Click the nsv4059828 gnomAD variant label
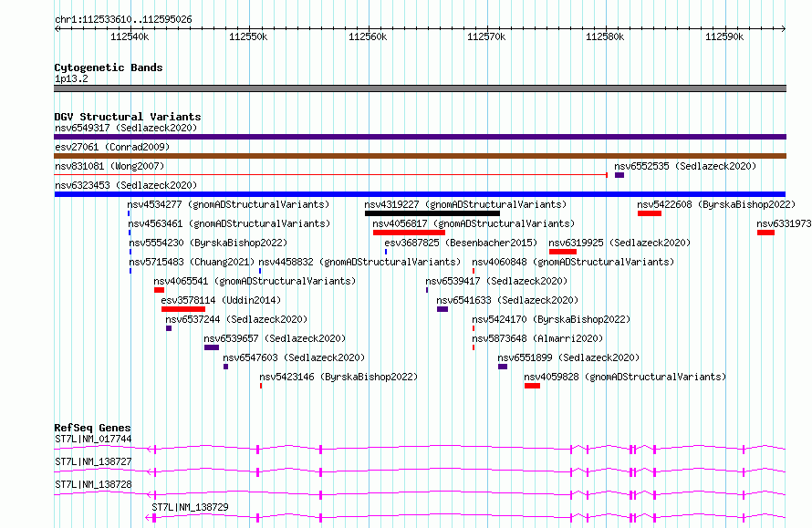The width and height of the screenshot is (812, 528). (625, 377)
